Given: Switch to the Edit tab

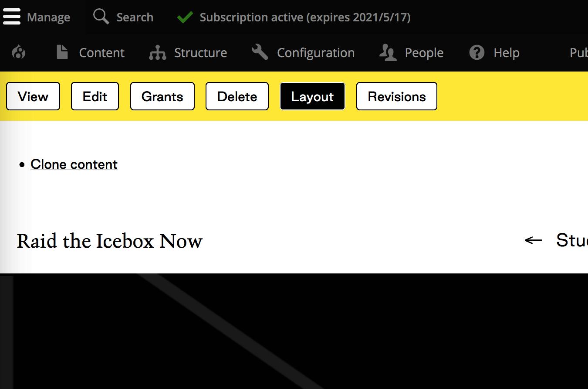Looking at the screenshot, I should [95, 96].
